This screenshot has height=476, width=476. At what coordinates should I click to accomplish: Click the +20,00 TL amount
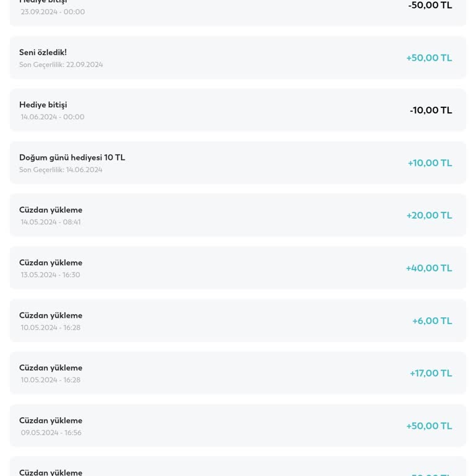click(429, 216)
